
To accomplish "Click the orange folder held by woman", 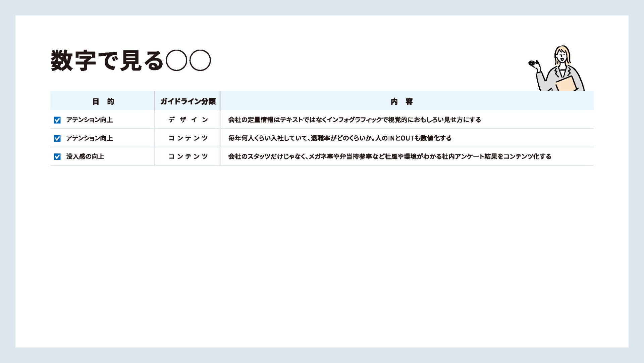I will (567, 84).
